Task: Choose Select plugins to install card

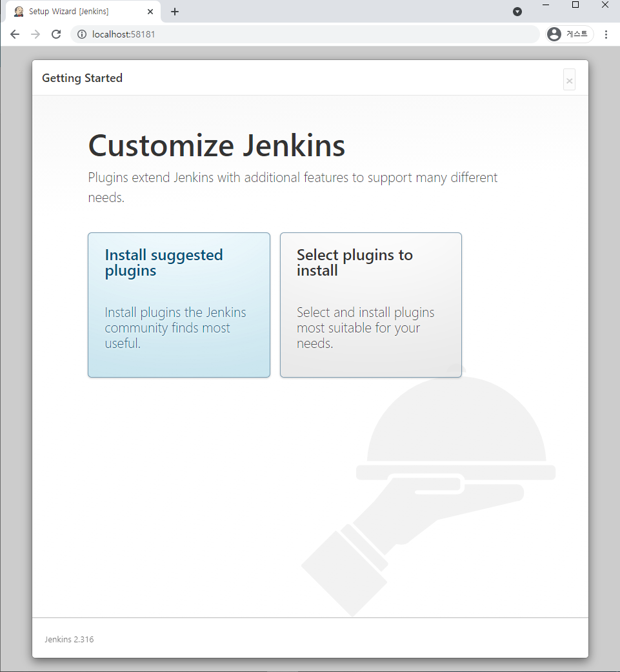Action: click(x=371, y=305)
